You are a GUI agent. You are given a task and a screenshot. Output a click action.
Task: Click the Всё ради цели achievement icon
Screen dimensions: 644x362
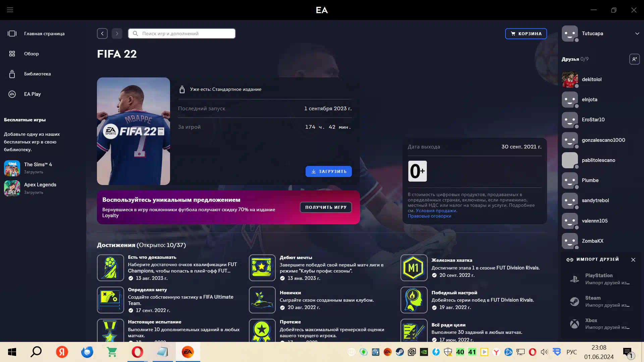click(x=414, y=330)
